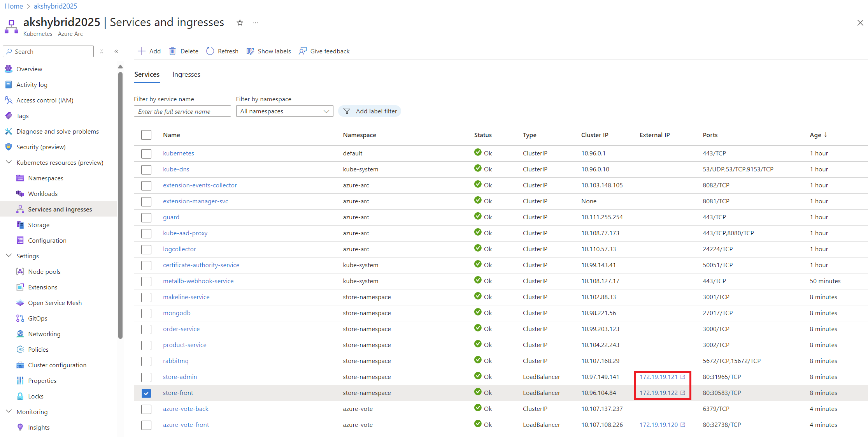Open the akshybrid2025 breadcrumb link
Image resolution: width=868 pixels, height=437 pixels.
[x=55, y=6]
